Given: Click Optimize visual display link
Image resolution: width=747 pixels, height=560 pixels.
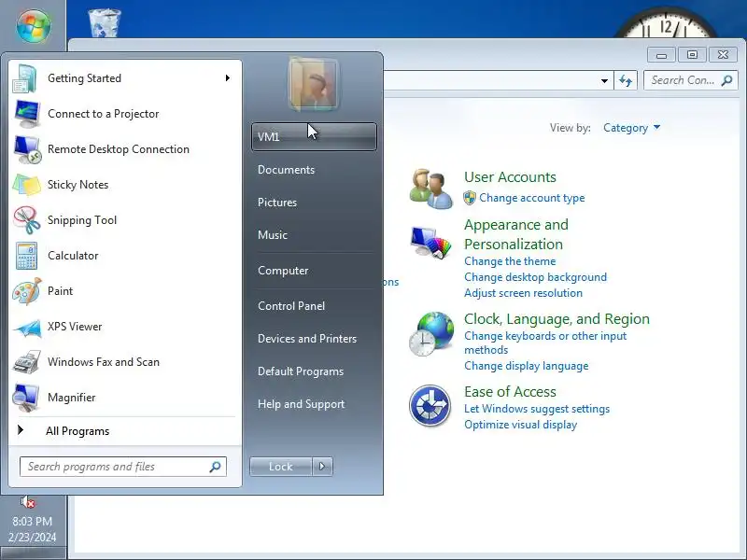Looking at the screenshot, I should (x=521, y=425).
